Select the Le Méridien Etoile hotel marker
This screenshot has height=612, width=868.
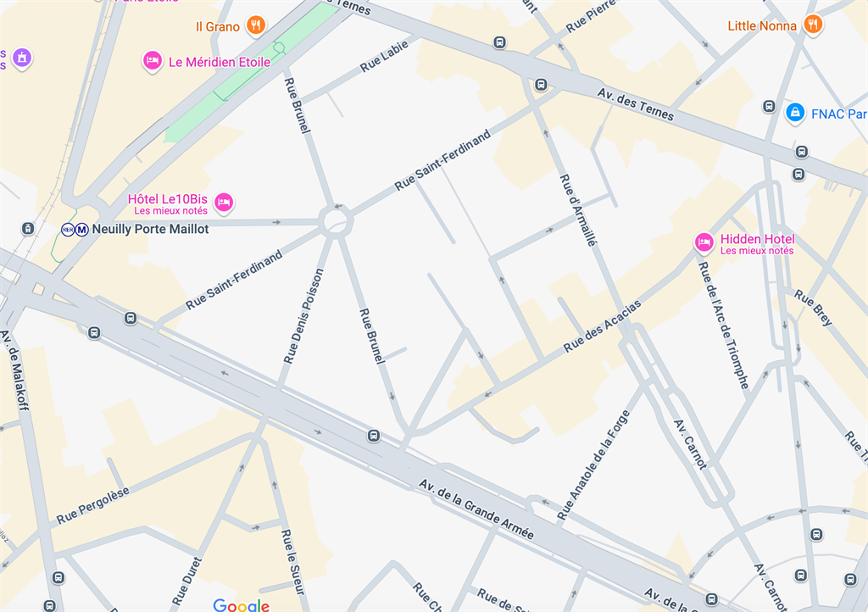tap(153, 60)
